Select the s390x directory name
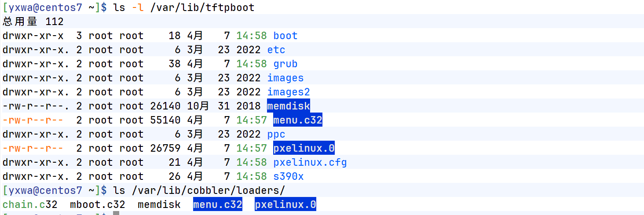 tap(288, 176)
